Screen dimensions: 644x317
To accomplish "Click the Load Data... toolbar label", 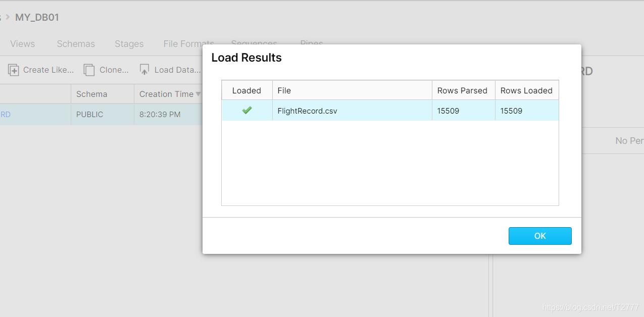I will coord(178,70).
